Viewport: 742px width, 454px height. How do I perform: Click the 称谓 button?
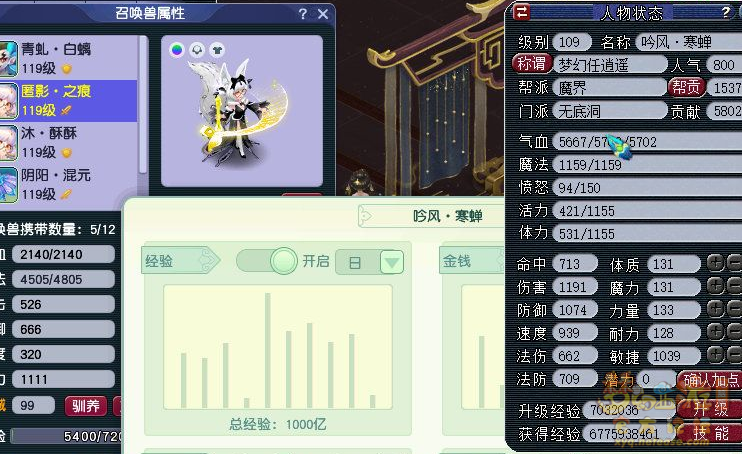(x=532, y=64)
